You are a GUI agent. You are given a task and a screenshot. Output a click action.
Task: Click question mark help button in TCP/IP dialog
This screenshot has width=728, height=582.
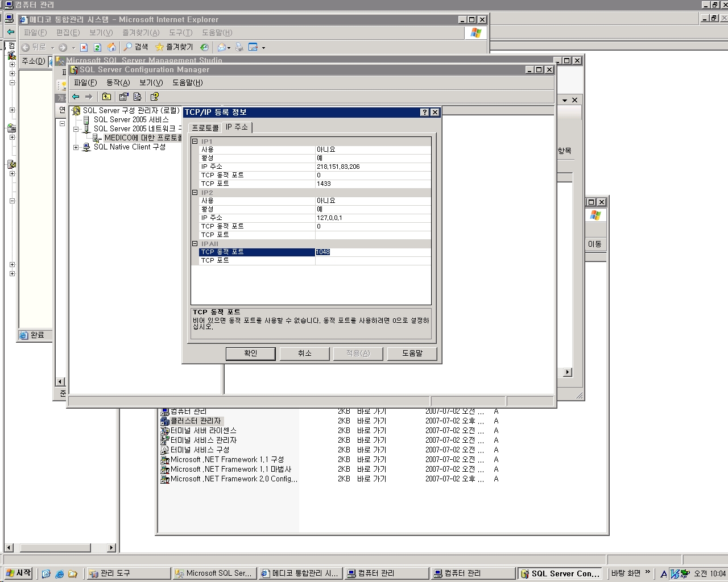pyautogui.click(x=425, y=112)
